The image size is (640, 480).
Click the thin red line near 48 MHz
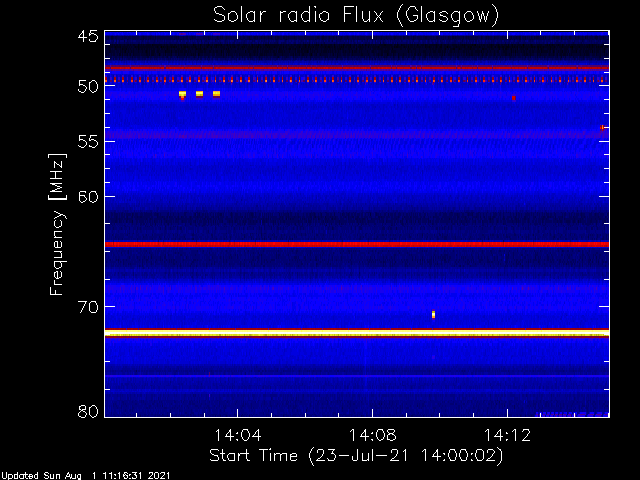pyautogui.click(x=357, y=68)
